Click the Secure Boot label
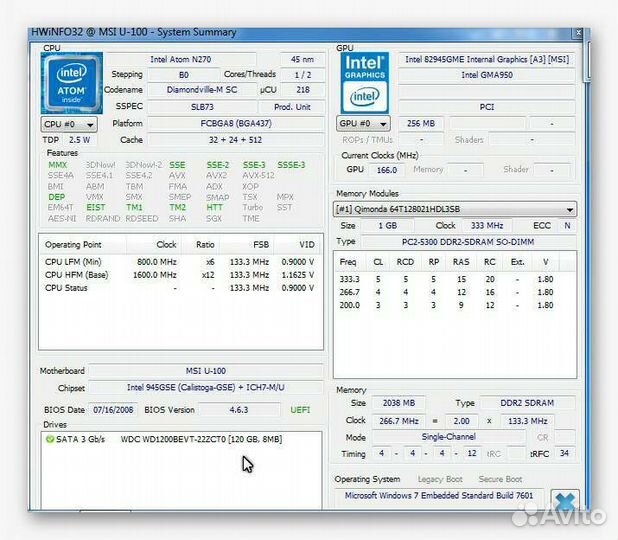The width and height of the screenshot is (618, 540). tap(500, 480)
